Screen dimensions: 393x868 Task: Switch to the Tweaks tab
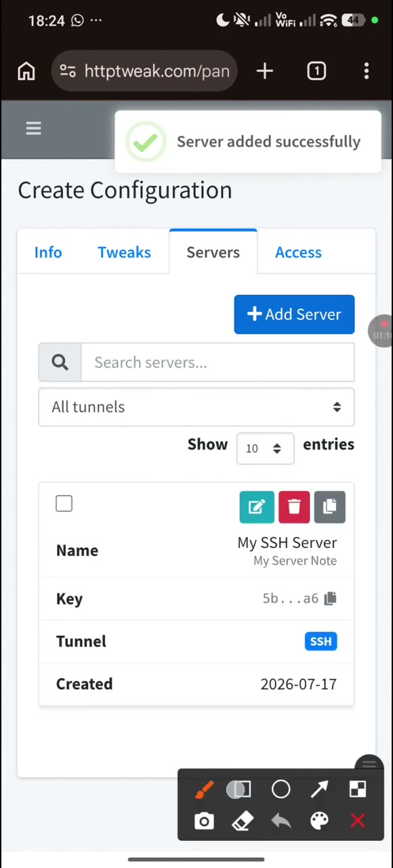coord(124,252)
